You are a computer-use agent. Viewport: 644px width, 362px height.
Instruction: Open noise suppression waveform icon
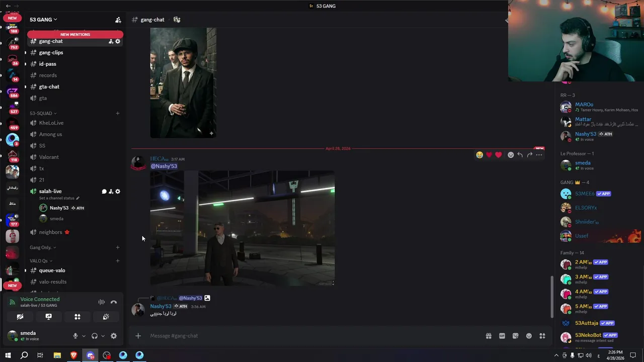pyautogui.click(x=101, y=302)
